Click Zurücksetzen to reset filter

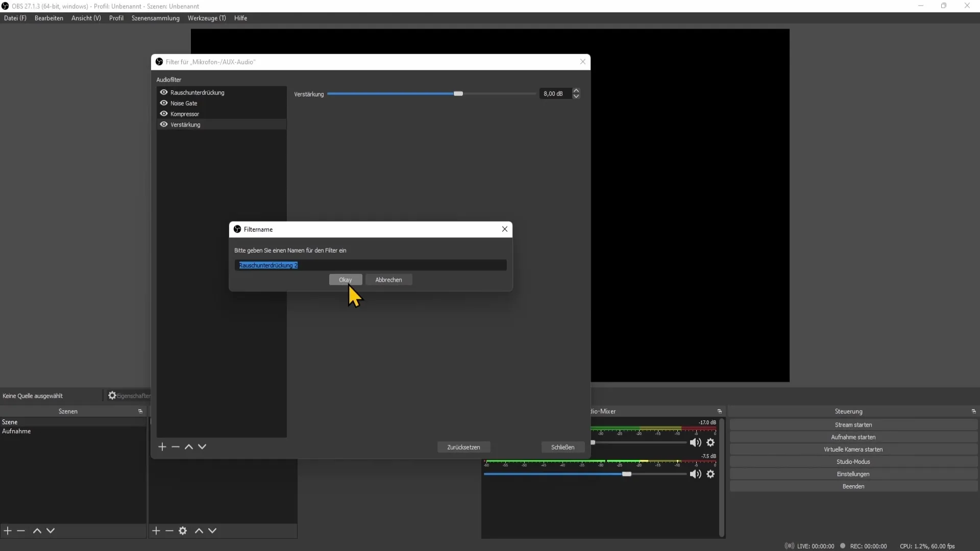pos(463,447)
